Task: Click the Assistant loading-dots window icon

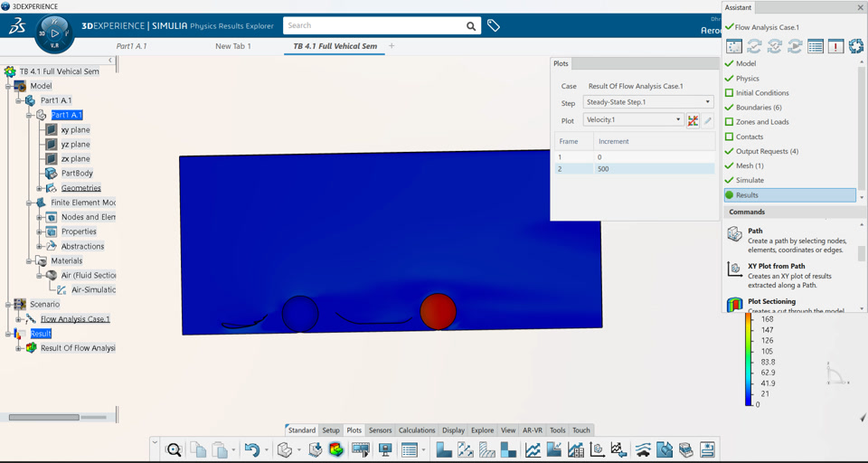Action: pyautogui.click(x=733, y=46)
